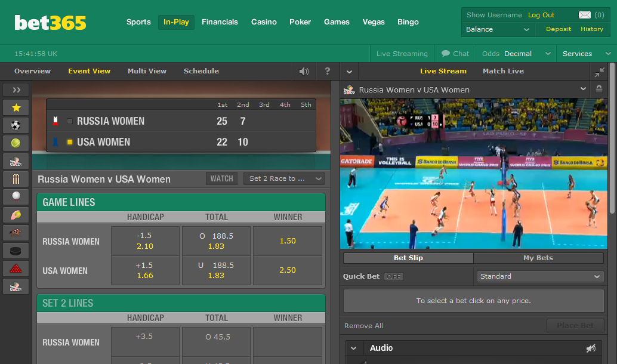
Task: Select the Live Stream tab
Action: coord(443,71)
